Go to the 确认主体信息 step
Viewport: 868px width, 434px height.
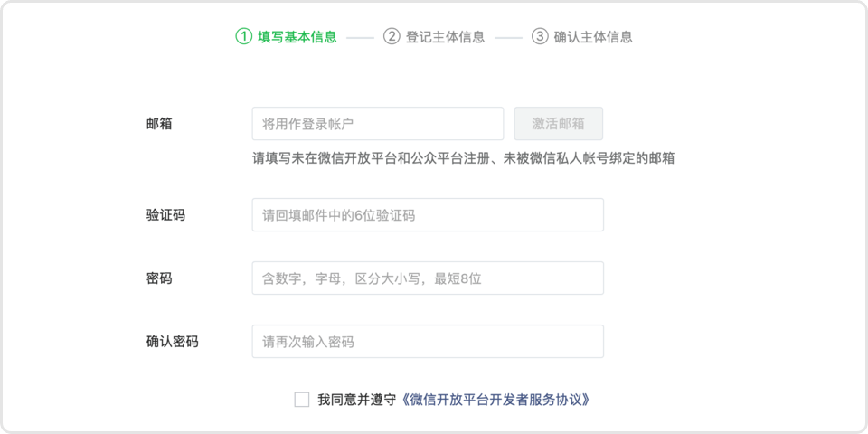tap(593, 37)
